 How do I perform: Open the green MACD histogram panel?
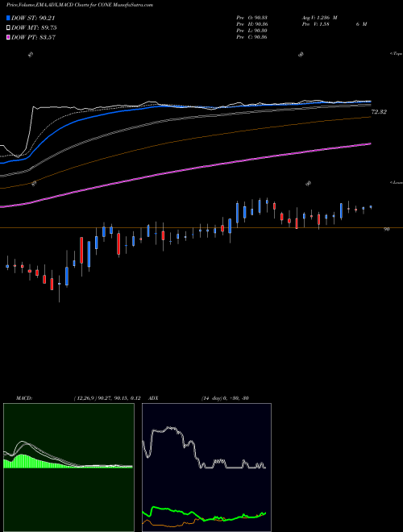coord(69,468)
